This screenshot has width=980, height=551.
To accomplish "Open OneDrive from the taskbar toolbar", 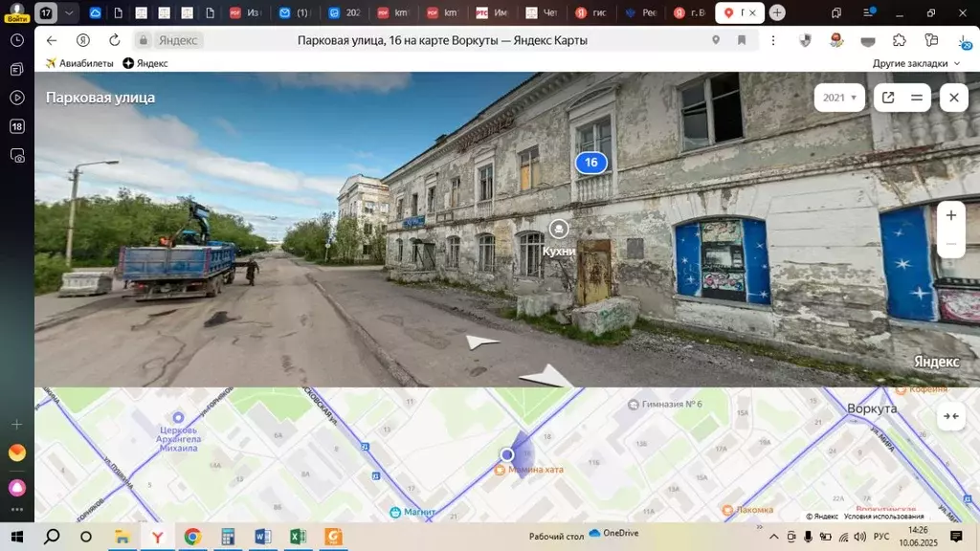I will [x=613, y=533].
